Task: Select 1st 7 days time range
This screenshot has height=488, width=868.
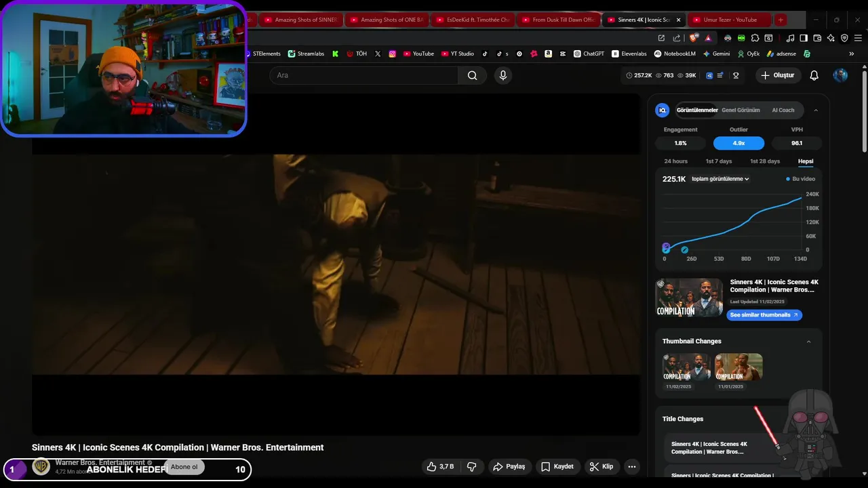Action: pyautogui.click(x=719, y=161)
